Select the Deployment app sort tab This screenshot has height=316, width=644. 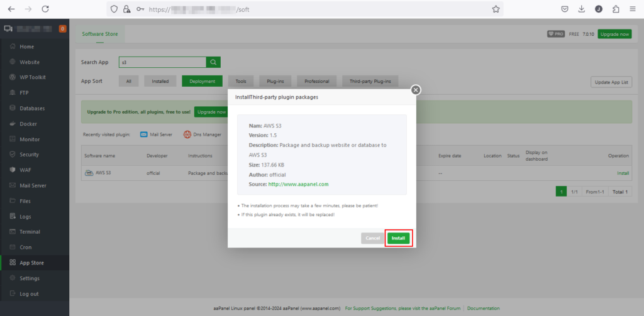(x=202, y=81)
